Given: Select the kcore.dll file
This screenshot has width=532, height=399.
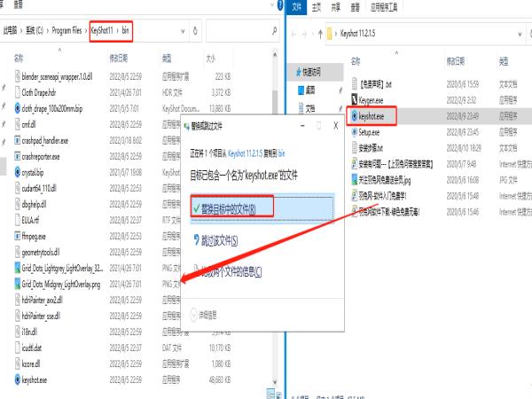Looking at the screenshot, I should point(30,364).
